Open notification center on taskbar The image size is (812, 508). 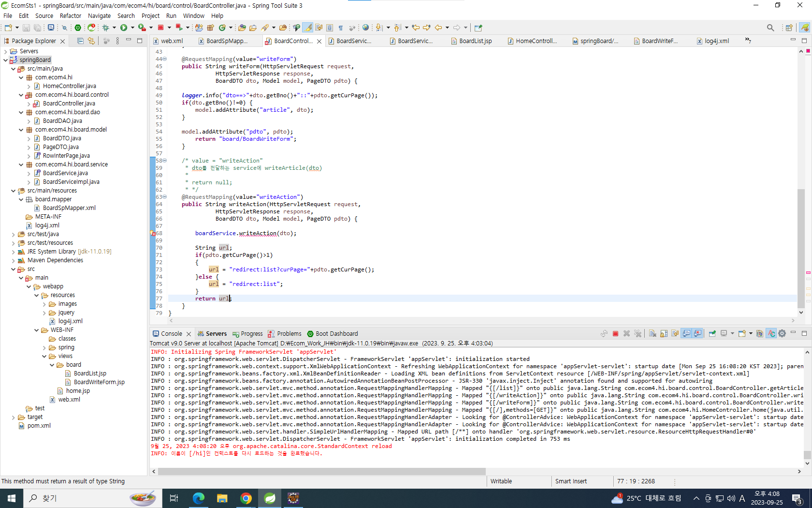click(x=797, y=498)
